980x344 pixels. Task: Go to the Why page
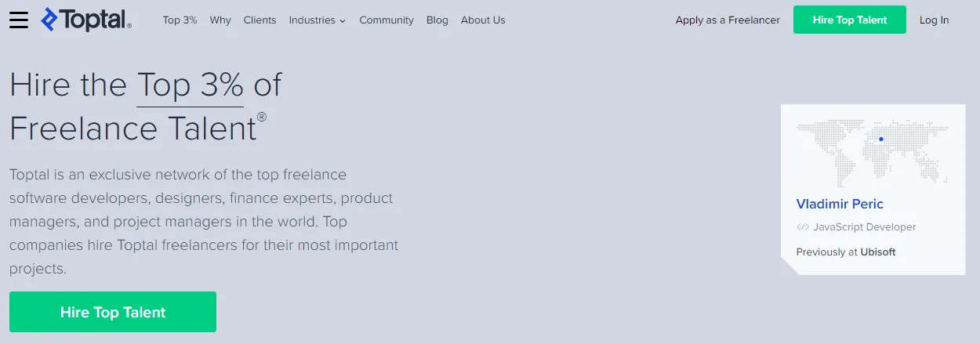pyautogui.click(x=220, y=20)
